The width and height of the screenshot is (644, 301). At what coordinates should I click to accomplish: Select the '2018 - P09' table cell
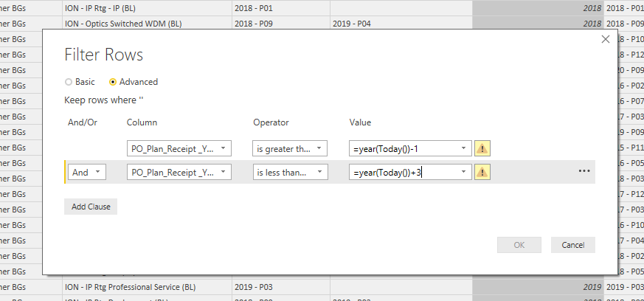click(x=281, y=24)
